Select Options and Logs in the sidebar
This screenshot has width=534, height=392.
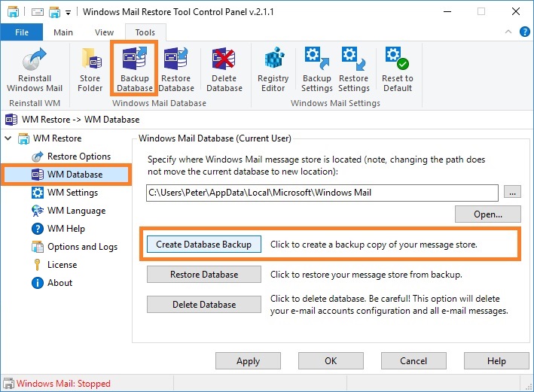point(82,247)
